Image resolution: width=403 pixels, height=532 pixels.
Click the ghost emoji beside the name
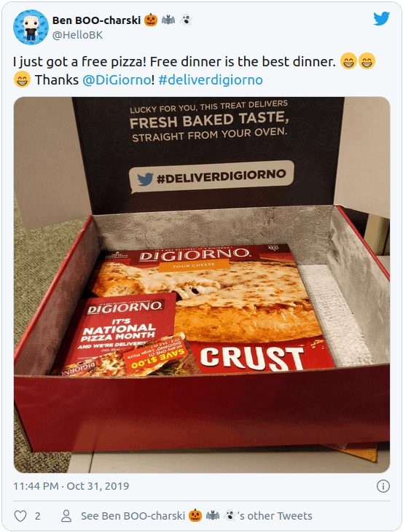185,20
